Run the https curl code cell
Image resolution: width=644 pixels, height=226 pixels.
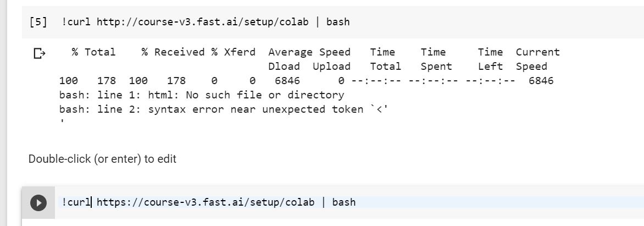pos(38,202)
